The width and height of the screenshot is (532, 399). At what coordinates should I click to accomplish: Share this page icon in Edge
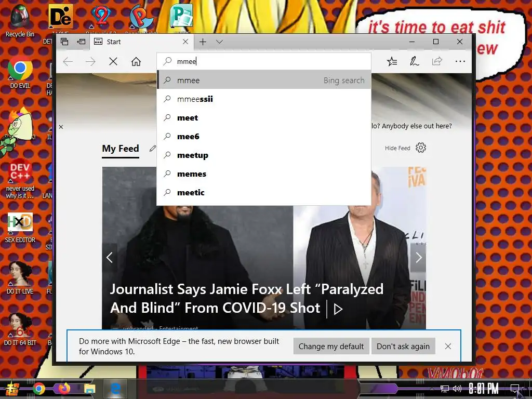click(x=437, y=61)
